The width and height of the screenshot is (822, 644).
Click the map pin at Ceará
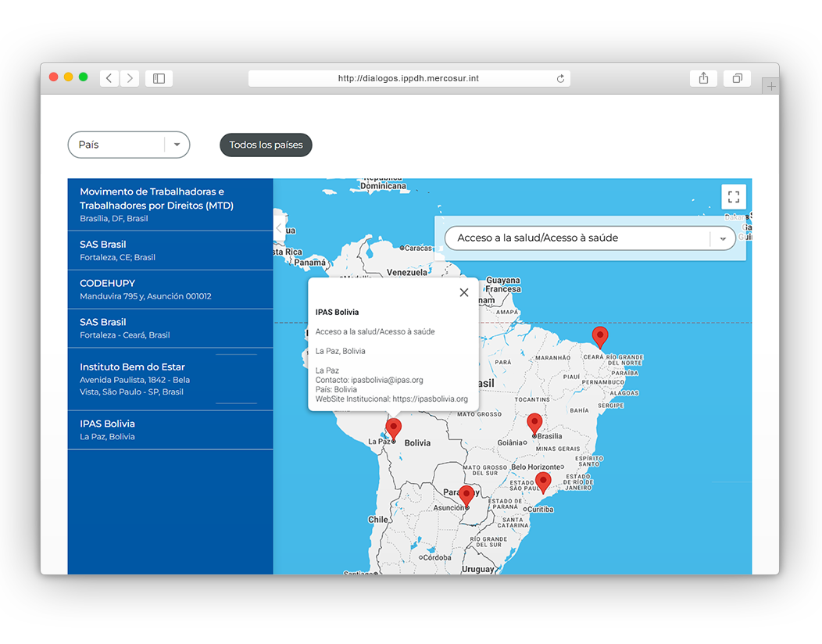(600, 337)
